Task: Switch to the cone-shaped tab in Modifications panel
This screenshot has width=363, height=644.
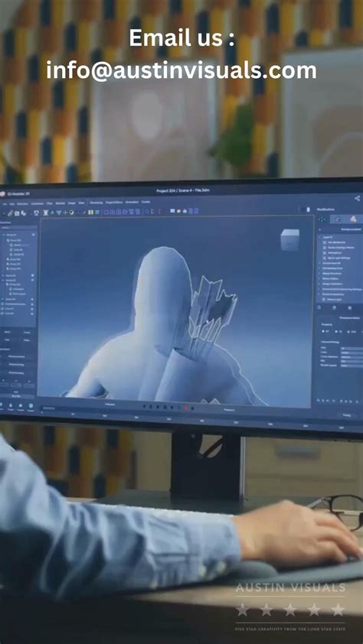Action: tap(353, 220)
